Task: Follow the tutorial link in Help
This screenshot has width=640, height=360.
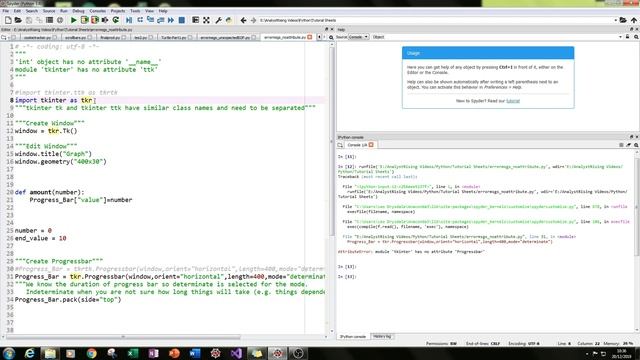Action: pyautogui.click(x=513, y=101)
